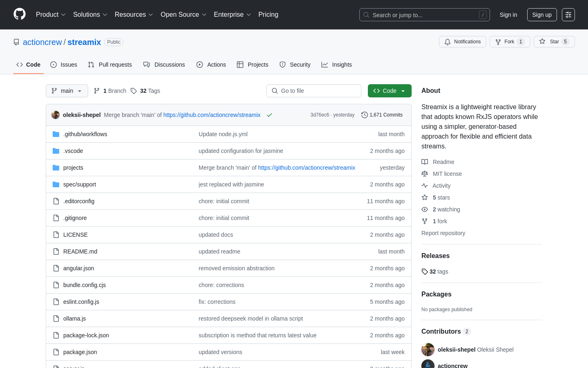Focus the Search or jump to field
The height and width of the screenshot is (368, 588).
click(x=425, y=15)
